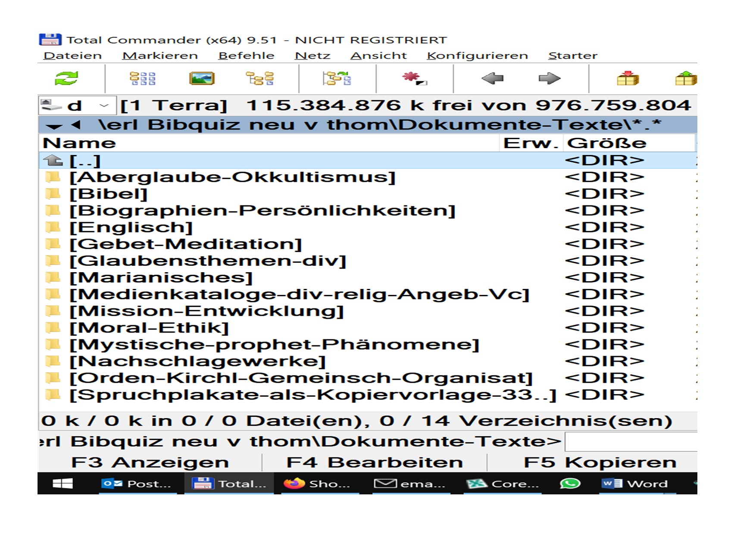Viewport: 756px width, 534px height.
Task: Click the pack files box icon
Action: (628, 78)
